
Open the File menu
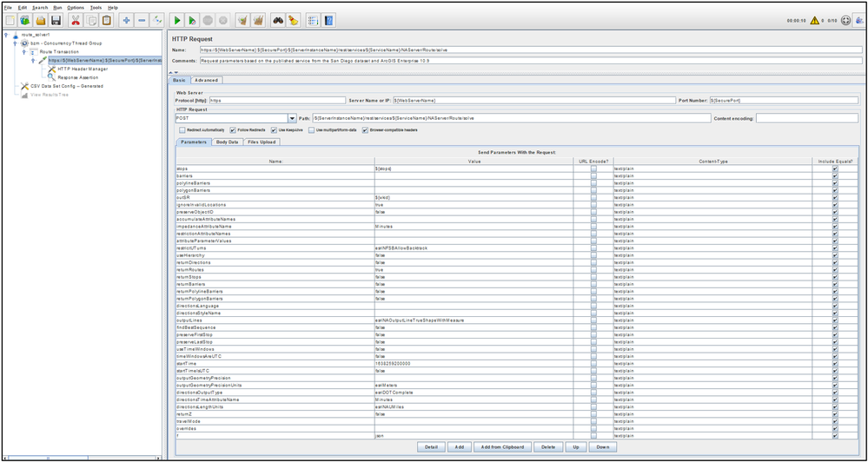click(x=8, y=8)
